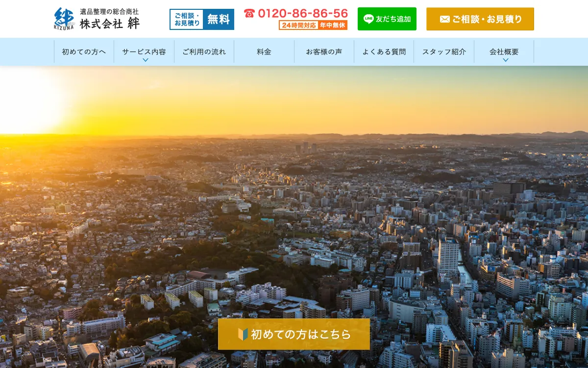Screen dimensions: 588x368
Task: Click the envelope icon in ご相談・お見積り button
Action: point(444,19)
